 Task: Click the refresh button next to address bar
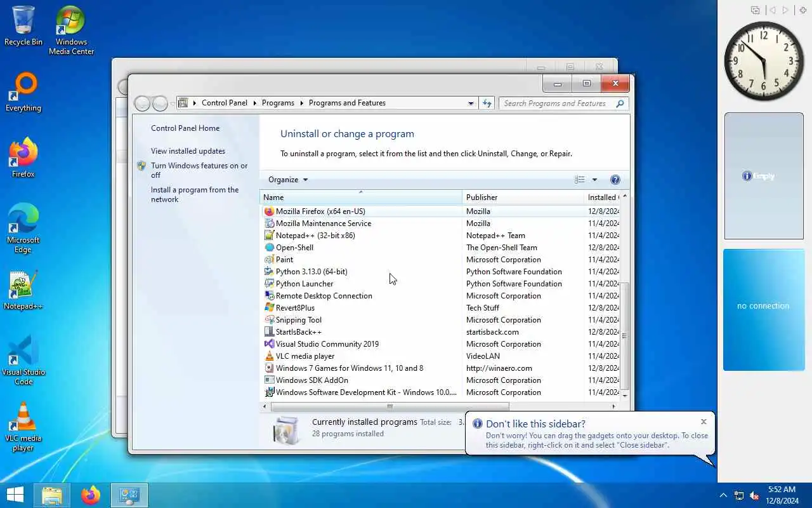[487, 103]
